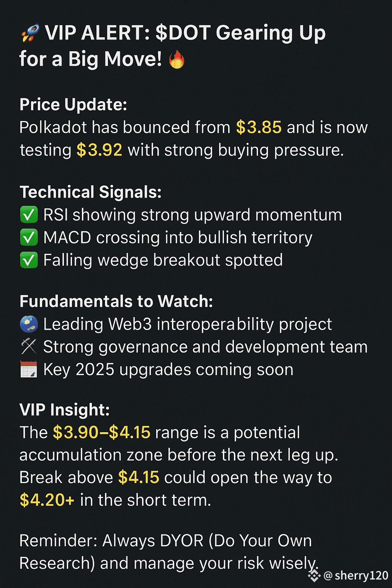Click the yellow $3.92 price
This screenshot has width=392, height=588.
tap(100, 150)
